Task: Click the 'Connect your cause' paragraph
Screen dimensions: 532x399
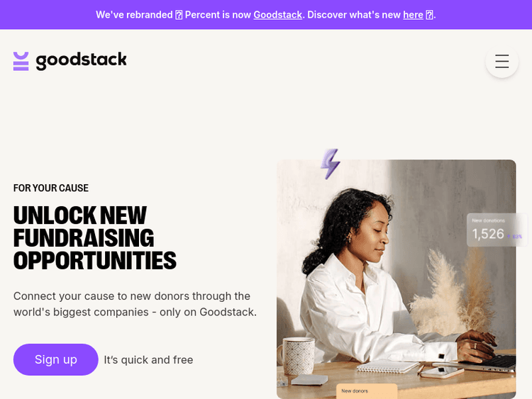Action: pyautogui.click(x=135, y=304)
